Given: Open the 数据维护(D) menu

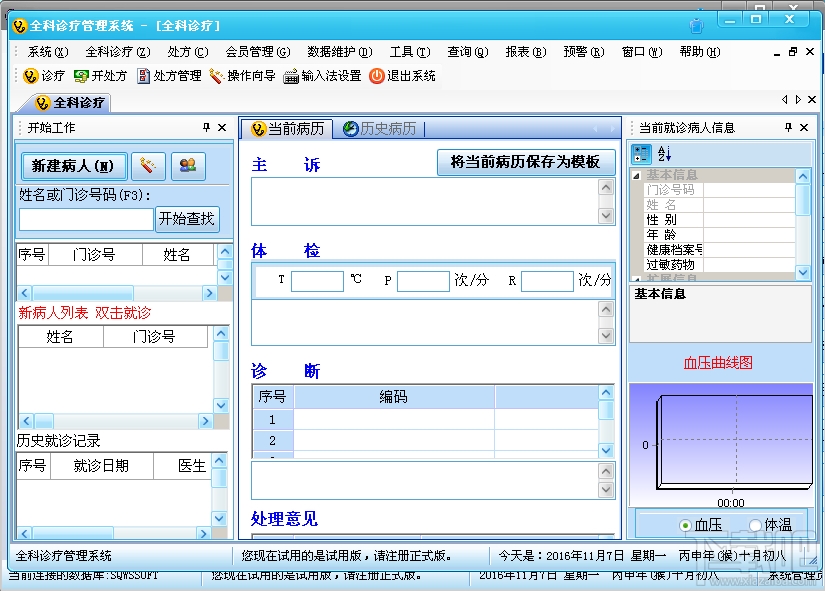Looking at the screenshot, I should pos(340,52).
